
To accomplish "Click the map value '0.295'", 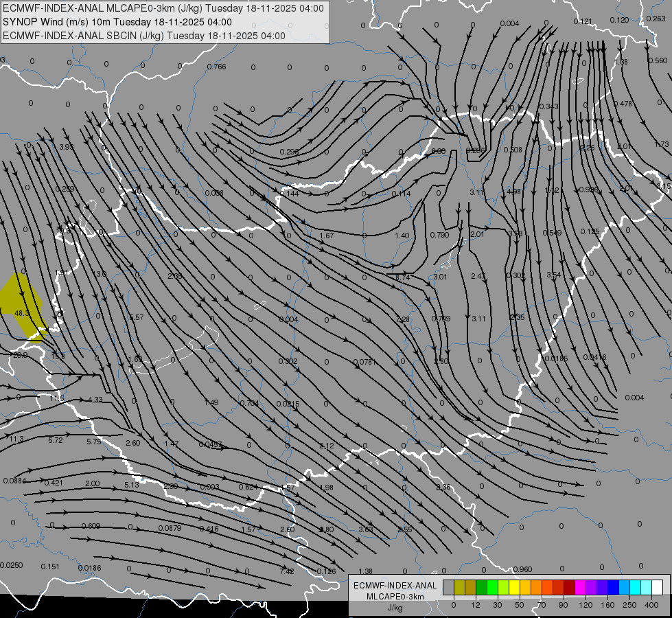I will (x=289, y=152).
